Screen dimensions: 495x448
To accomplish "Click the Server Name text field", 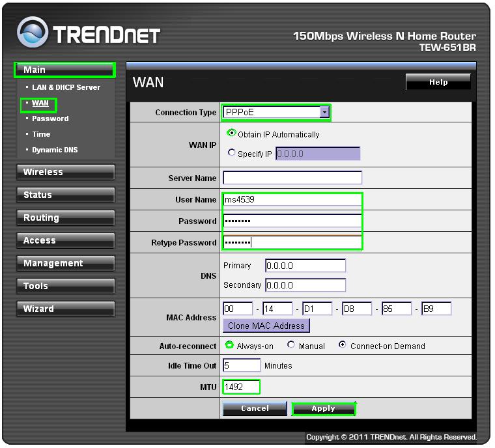I will pyautogui.click(x=292, y=178).
